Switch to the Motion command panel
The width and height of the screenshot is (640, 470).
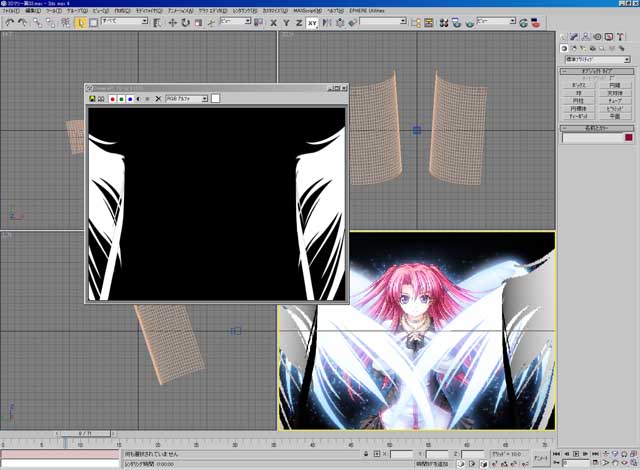597,37
